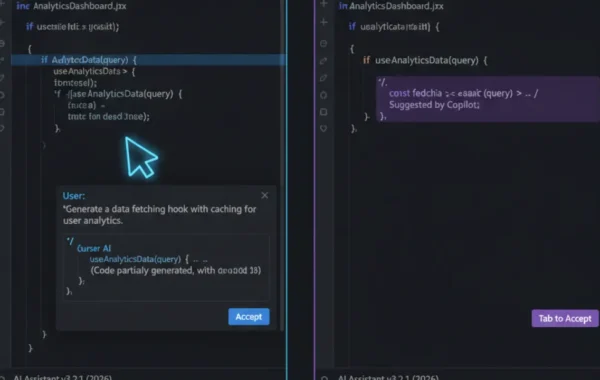
Task: Click the 'if useAnalyticsData(query) {' line in right editor
Action: coord(425,60)
